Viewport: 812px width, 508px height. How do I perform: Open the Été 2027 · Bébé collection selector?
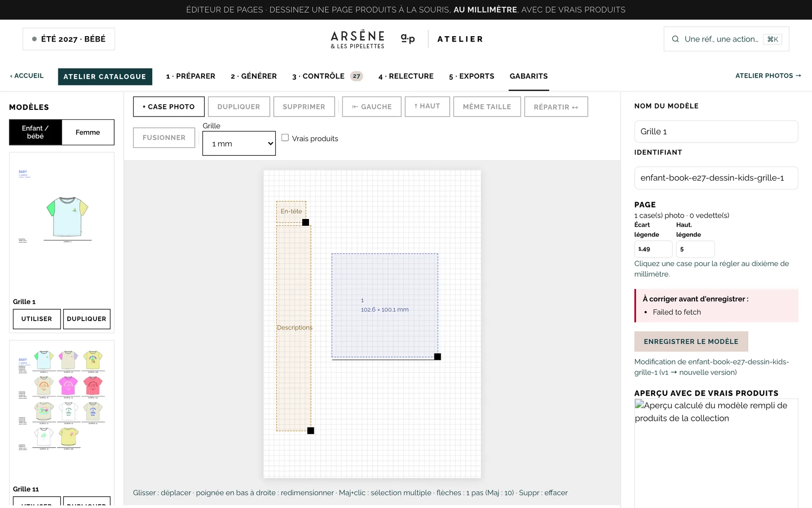point(69,39)
